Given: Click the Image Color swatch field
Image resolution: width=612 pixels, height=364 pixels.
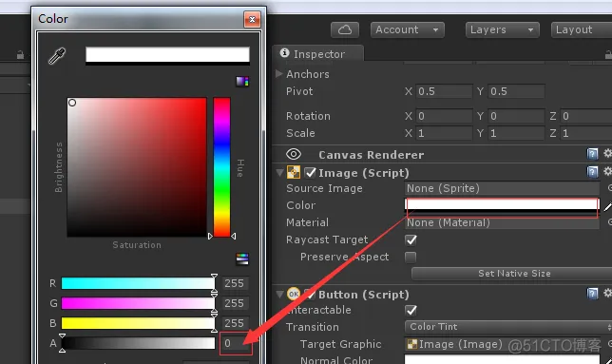Looking at the screenshot, I should pyautogui.click(x=503, y=206).
